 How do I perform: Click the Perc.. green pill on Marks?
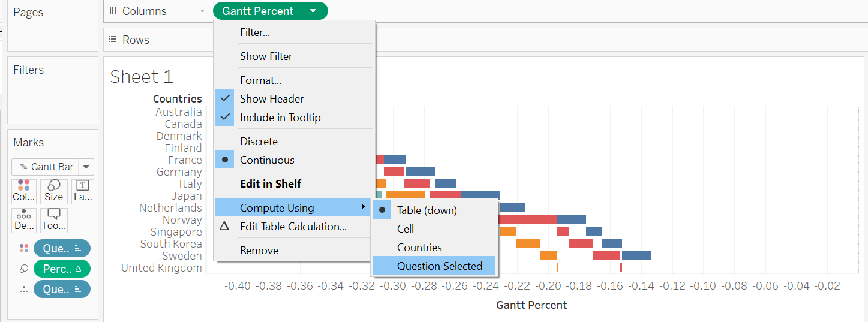(62, 269)
